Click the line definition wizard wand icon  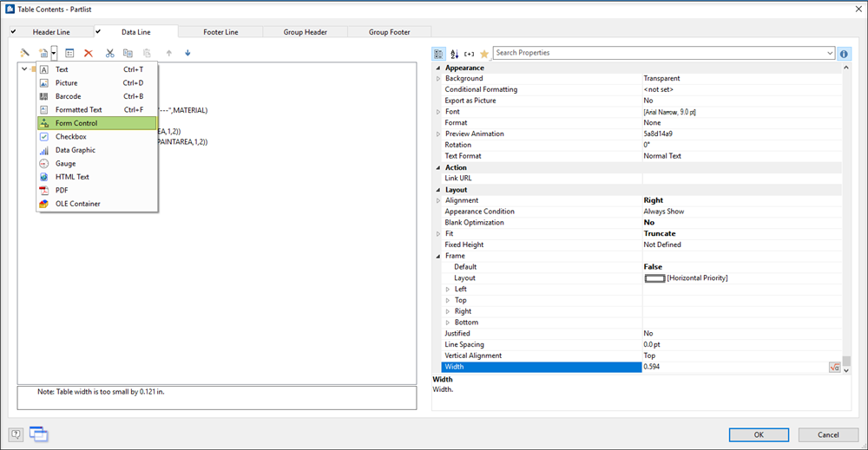(25, 53)
